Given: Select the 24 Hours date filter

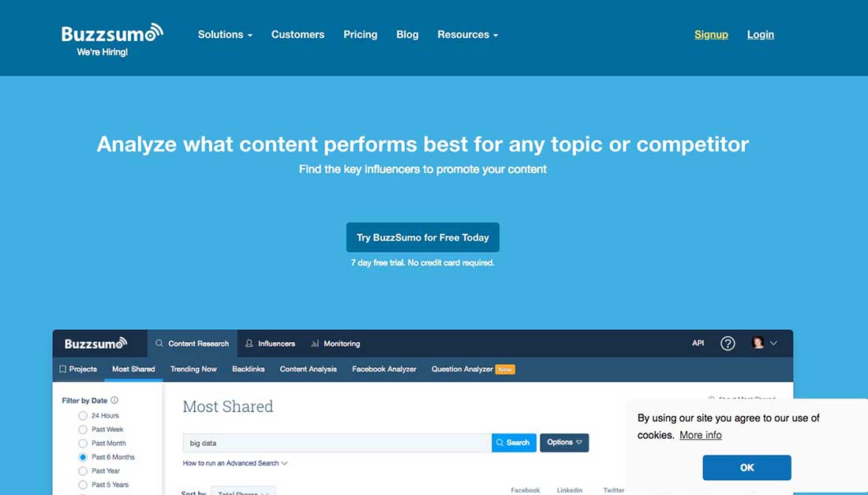Looking at the screenshot, I should pyautogui.click(x=83, y=416).
